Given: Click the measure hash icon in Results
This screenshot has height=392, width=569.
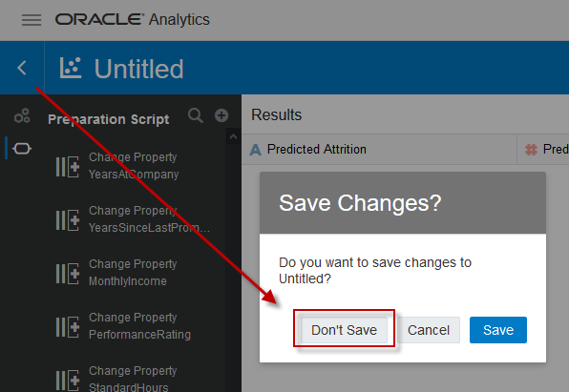Looking at the screenshot, I should 531,150.
